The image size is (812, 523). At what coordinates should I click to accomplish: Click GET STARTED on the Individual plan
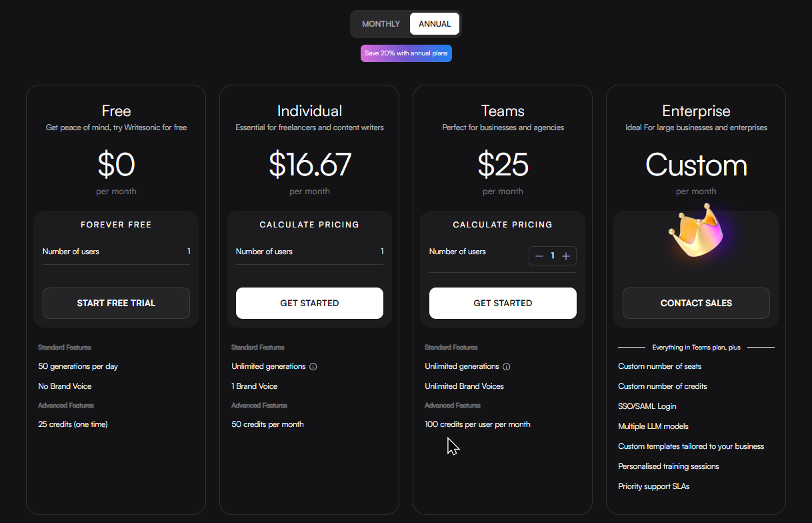click(309, 303)
